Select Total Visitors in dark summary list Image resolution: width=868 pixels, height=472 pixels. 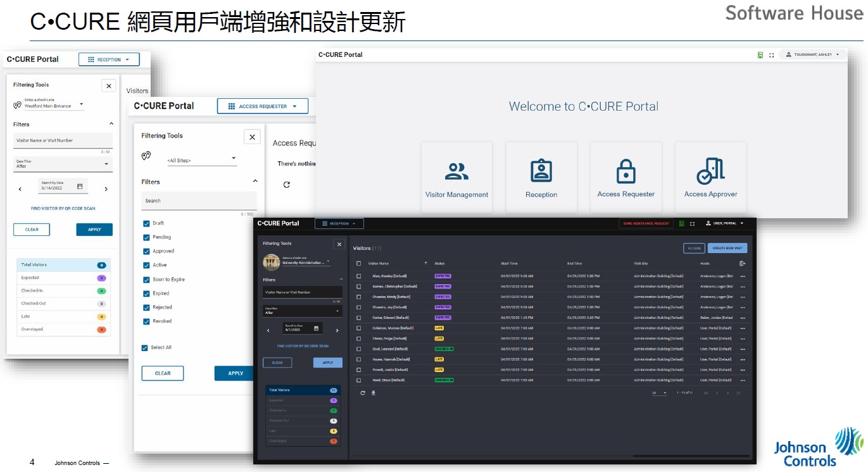pos(303,390)
